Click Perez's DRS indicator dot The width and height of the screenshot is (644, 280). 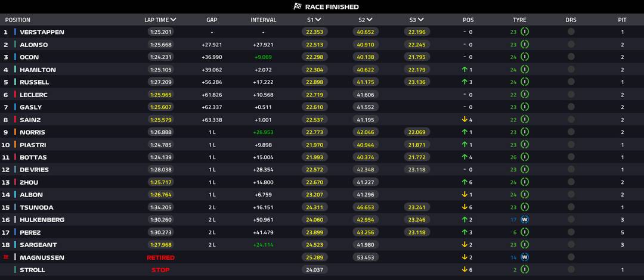click(571, 232)
